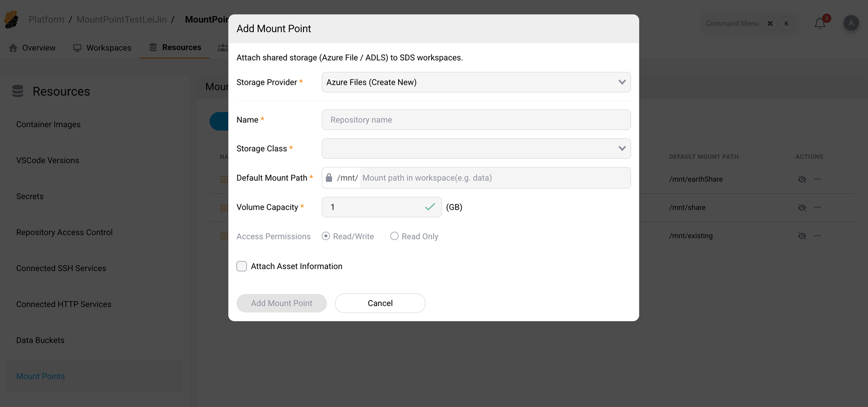Open the Command Menu button
This screenshot has width=868, height=407.
point(749,24)
